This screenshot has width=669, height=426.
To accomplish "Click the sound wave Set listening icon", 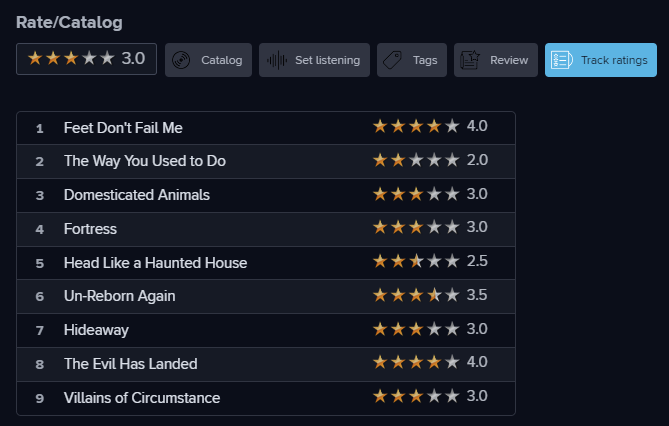I will tap(277, 60).
